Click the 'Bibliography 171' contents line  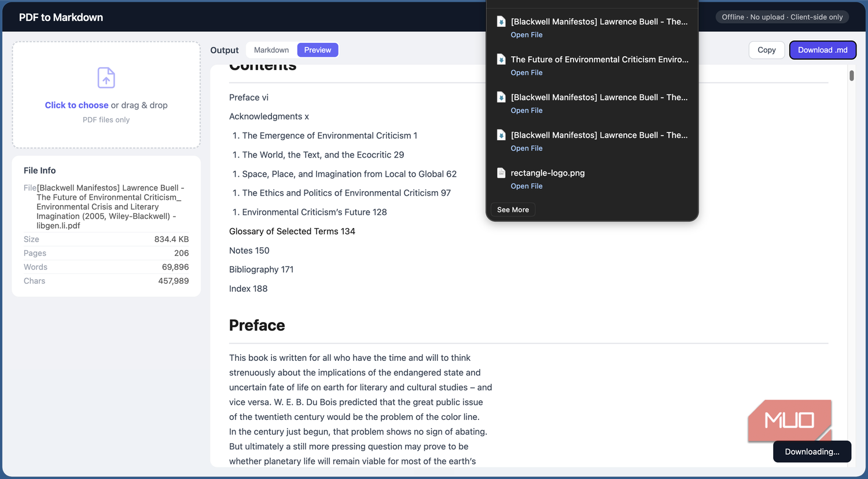tap(262, 269)
